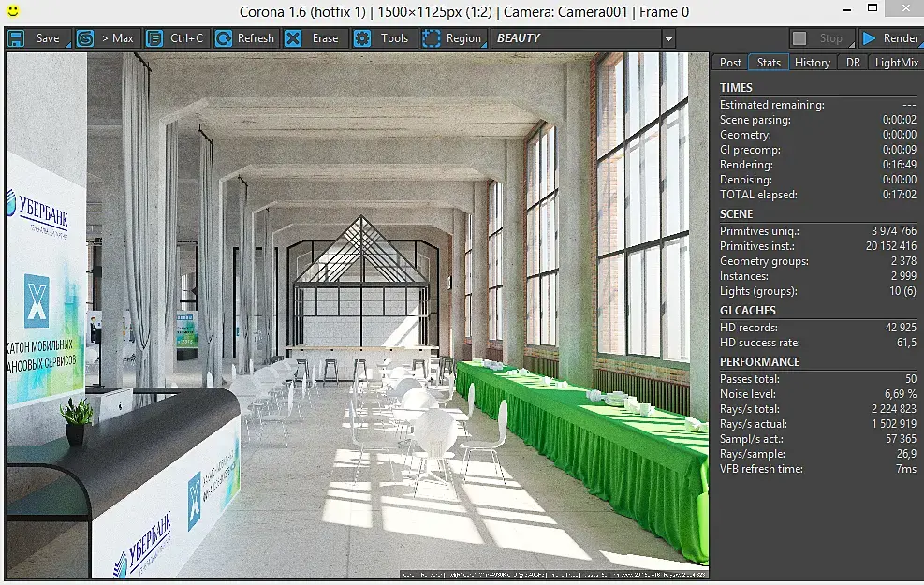
Task: Send image to Max using '> Max'
Action: pyautogui.click(x=107, y=39)
